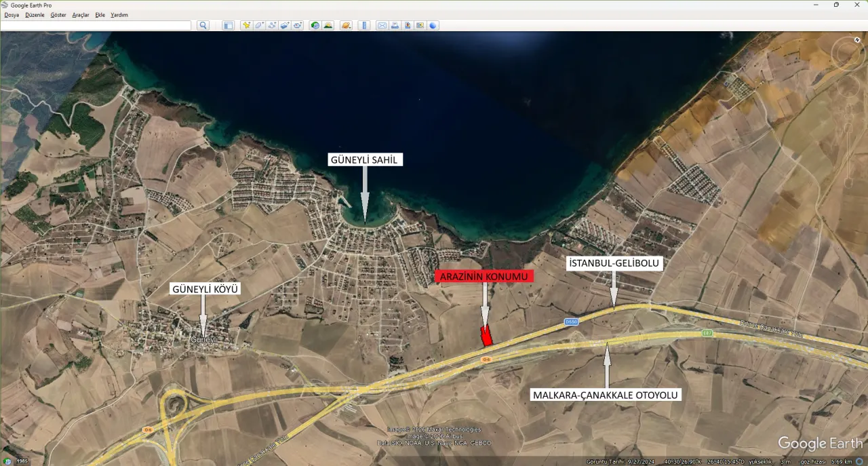868x466 pixels.
Task: Toggle the sidebar panel icon
Action: pyautogui.click(x=228, y=25)
